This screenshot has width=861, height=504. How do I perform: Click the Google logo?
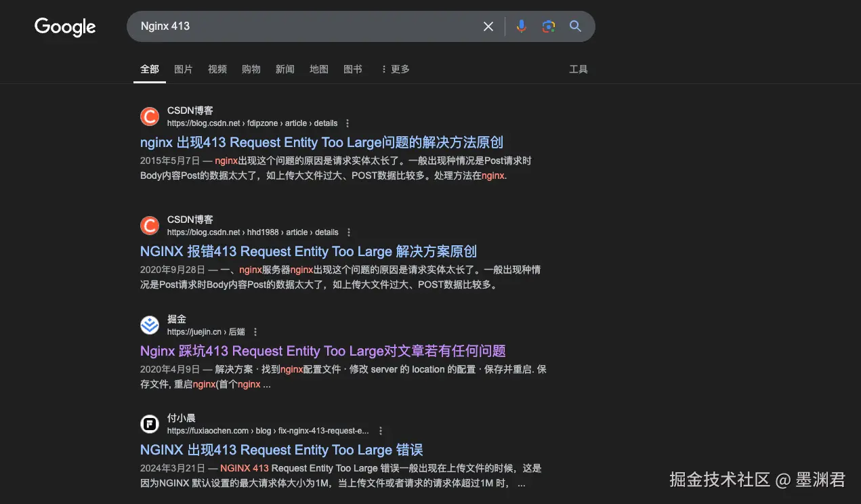(65, 27)
